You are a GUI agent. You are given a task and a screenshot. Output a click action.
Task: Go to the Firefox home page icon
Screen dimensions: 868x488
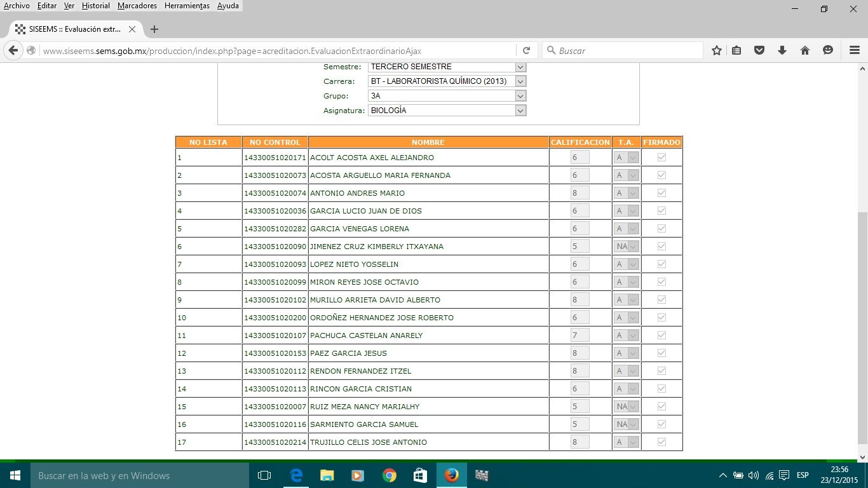point(805,50)
